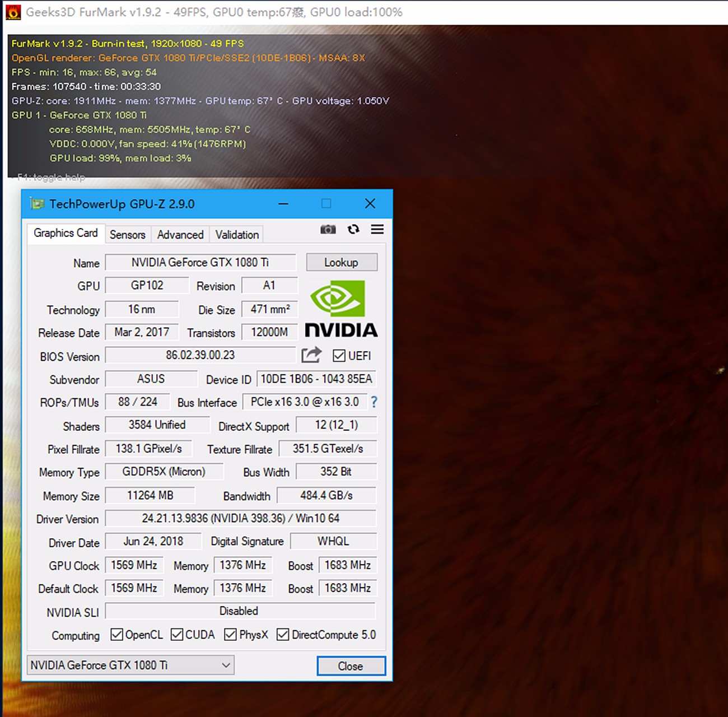Click the Texture Fillrate value 351.5 GTexel/s
This screenshot has height=717, width=728.
tap(328, 448)
